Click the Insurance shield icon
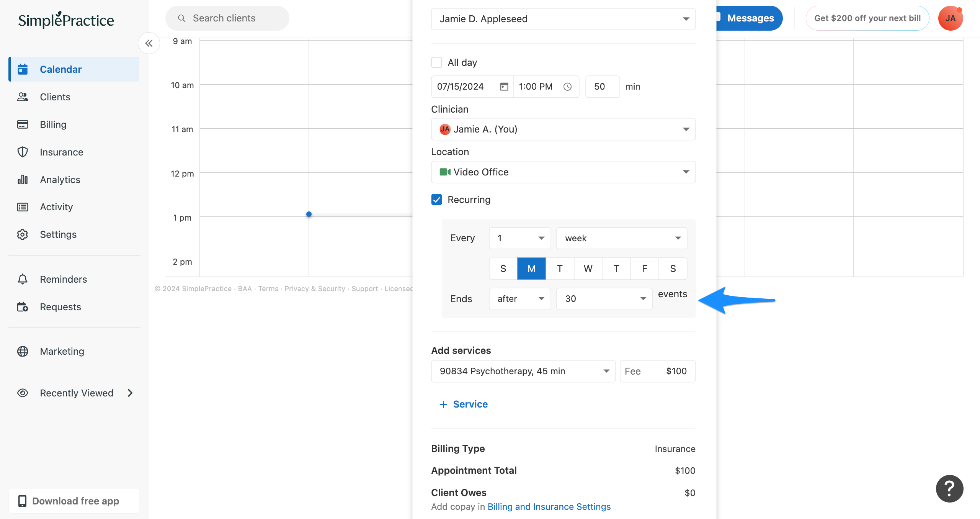 [x=23, y=152]
